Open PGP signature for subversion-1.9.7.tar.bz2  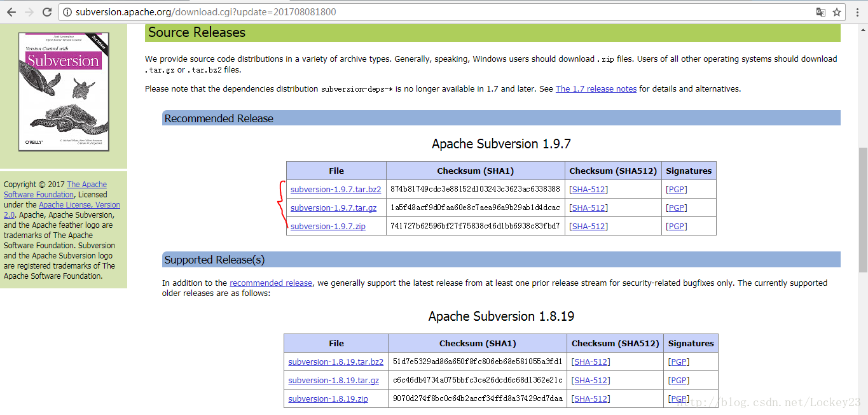click(676, 189)
